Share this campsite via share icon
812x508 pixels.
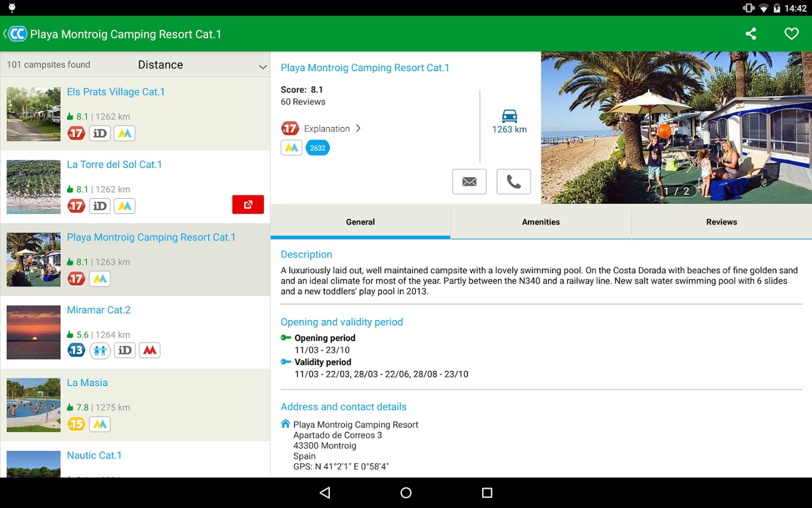point(751,34)
